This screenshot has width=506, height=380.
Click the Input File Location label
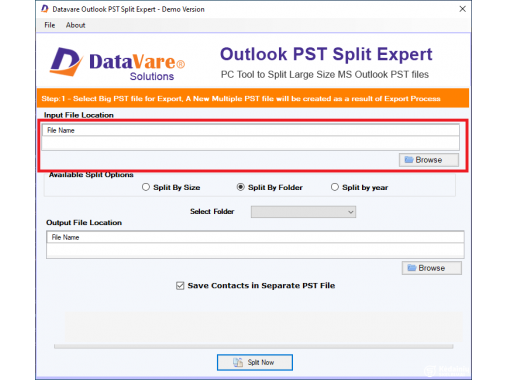point(79,115)
